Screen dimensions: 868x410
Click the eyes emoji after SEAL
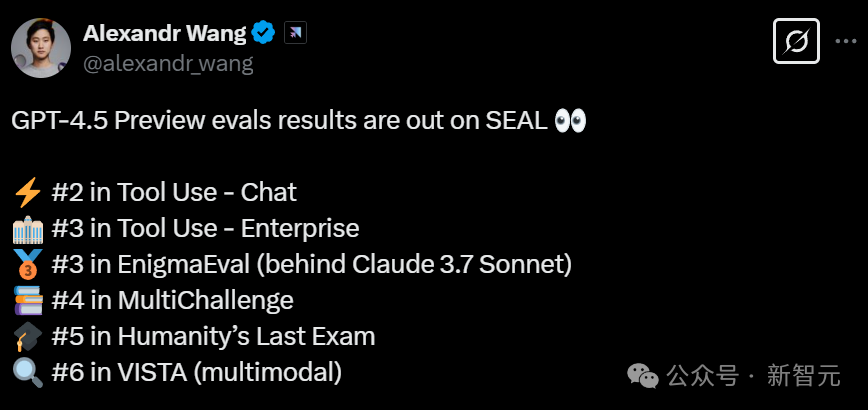pos(570,121)
